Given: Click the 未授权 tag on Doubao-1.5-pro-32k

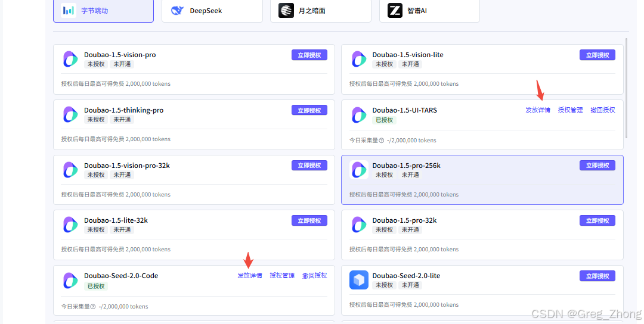Looking at the screenshot, I should tap(384, 230).
